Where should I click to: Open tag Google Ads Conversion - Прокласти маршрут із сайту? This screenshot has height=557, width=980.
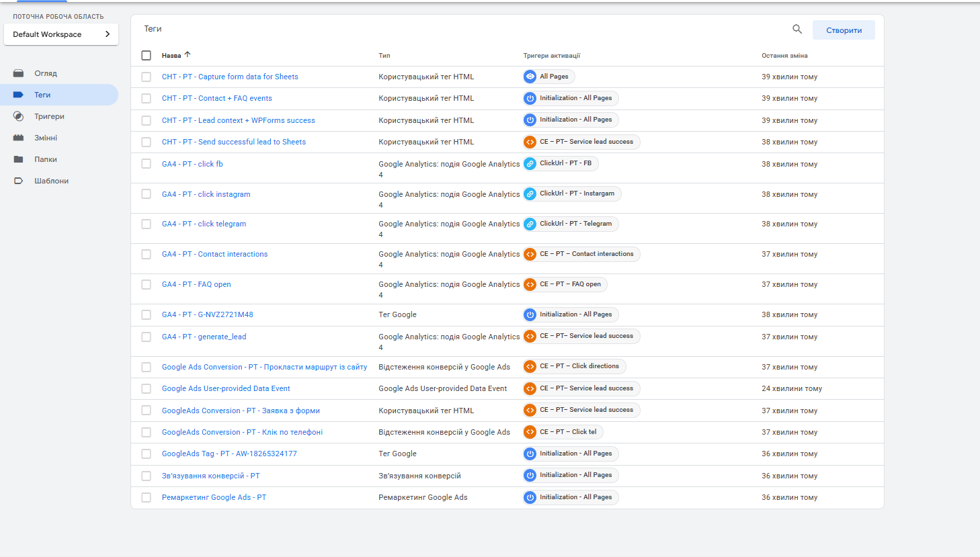pos(264,367)
